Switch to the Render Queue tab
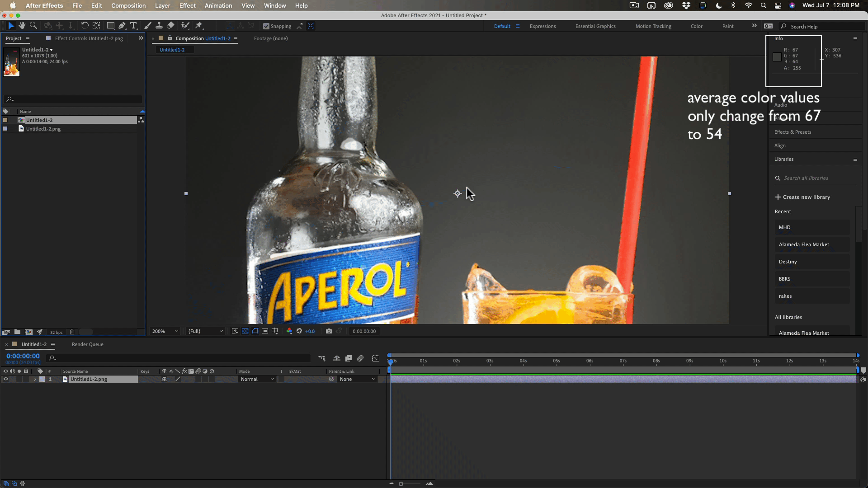 coord(87,344)
